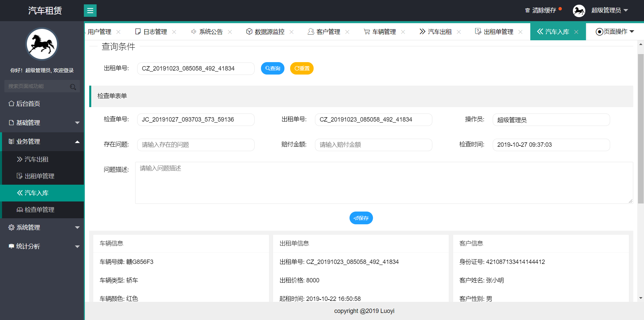The width and height of the screenshot is (644, 320).
Task: Click the book icon beside 检查单管理
Action: (x=20, y=210)
